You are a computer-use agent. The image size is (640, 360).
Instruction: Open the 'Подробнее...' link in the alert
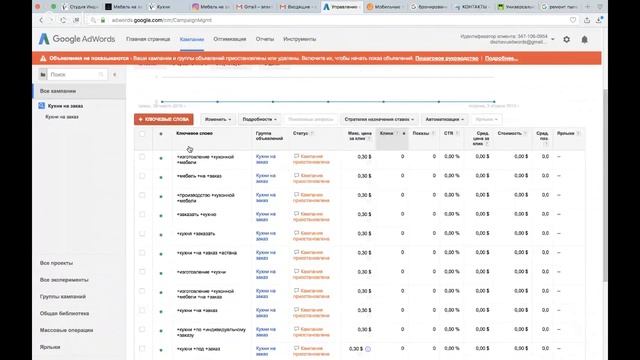click(501, 58)
